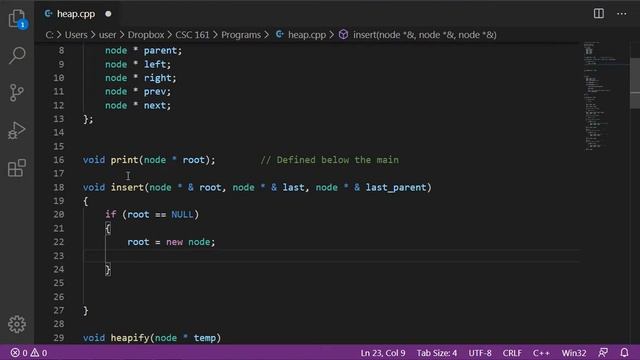
Task: Click the closing brace on line 24
Action: click(108, 269)
